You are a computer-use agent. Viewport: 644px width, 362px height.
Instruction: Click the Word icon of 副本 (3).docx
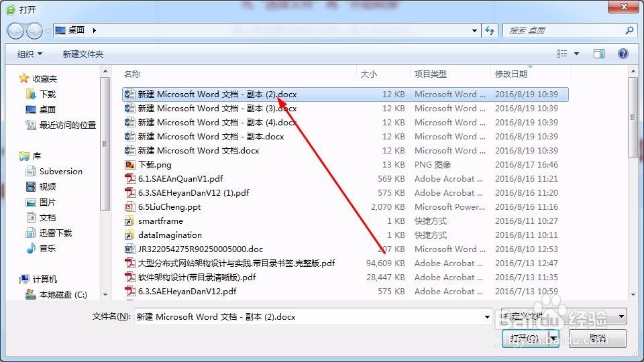pyautogui.click(x=129, y=109)
